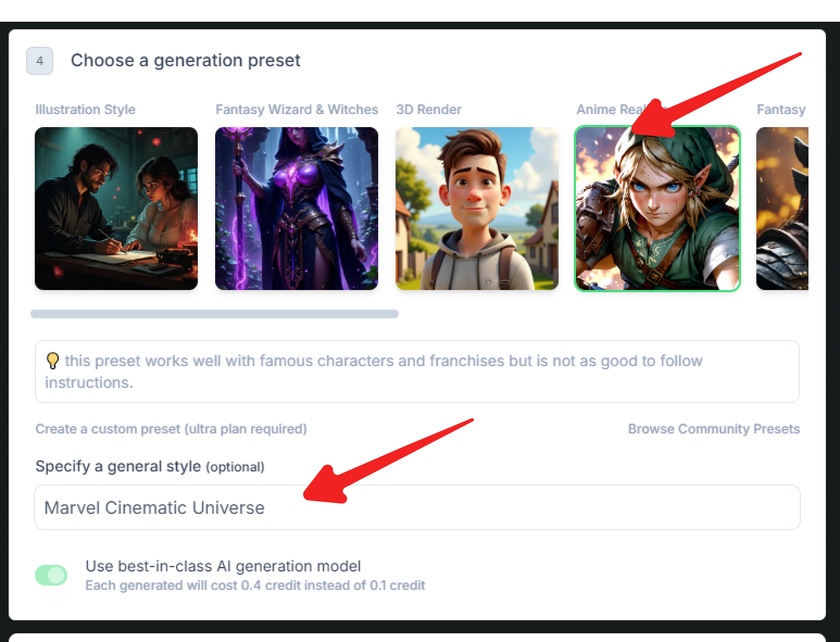Screen dimensions: 840x642
Task: Click the preset tip about famous characters
Action: pos(383,361)
